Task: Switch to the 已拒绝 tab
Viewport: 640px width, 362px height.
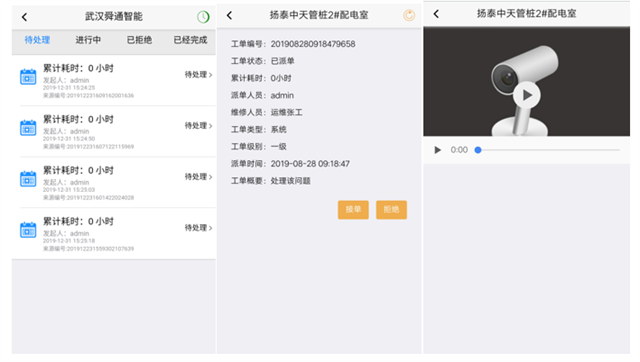Action: coord(139,40)
